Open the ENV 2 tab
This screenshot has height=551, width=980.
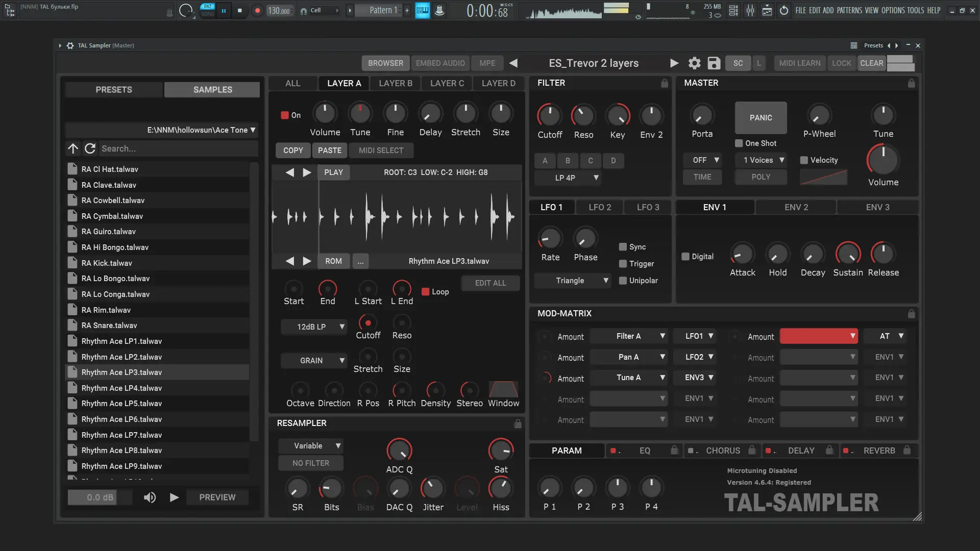click(796, 207)
